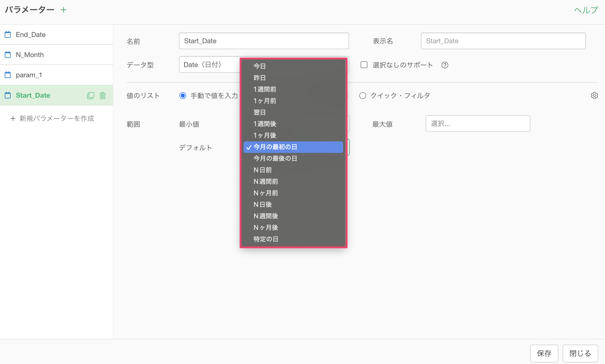Click the calendar icon next to Start_Date
This screenshot has width=605, height=364.
point(8,95)
